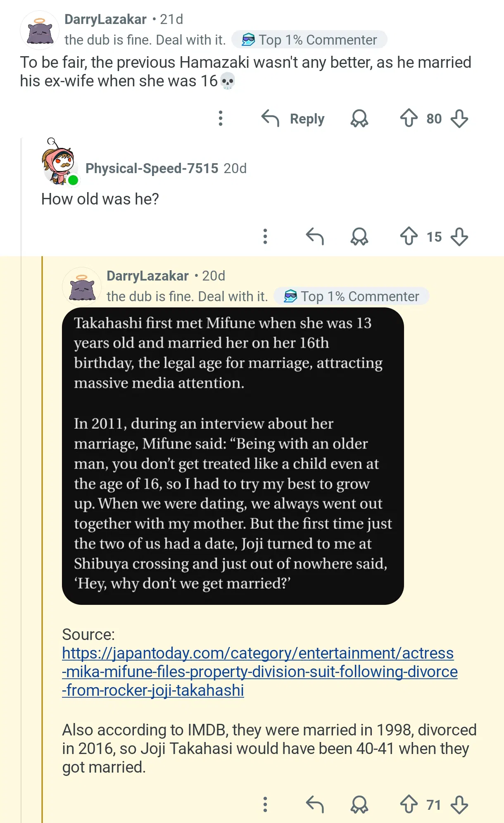
Task: Upvote the comment with 71 points
Action: click(409, 804)
